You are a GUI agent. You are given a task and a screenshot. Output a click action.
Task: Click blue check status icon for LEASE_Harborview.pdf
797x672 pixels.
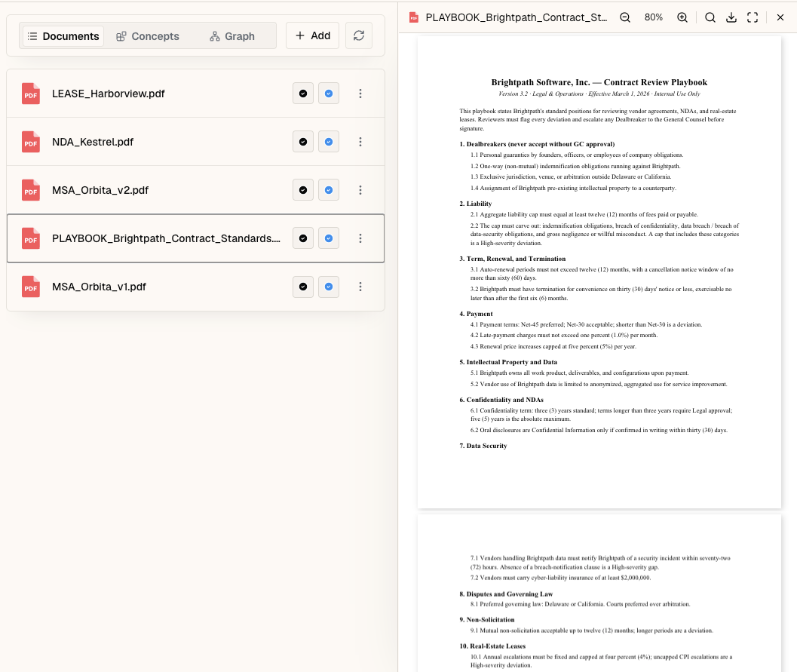click(x=329, y=94)
